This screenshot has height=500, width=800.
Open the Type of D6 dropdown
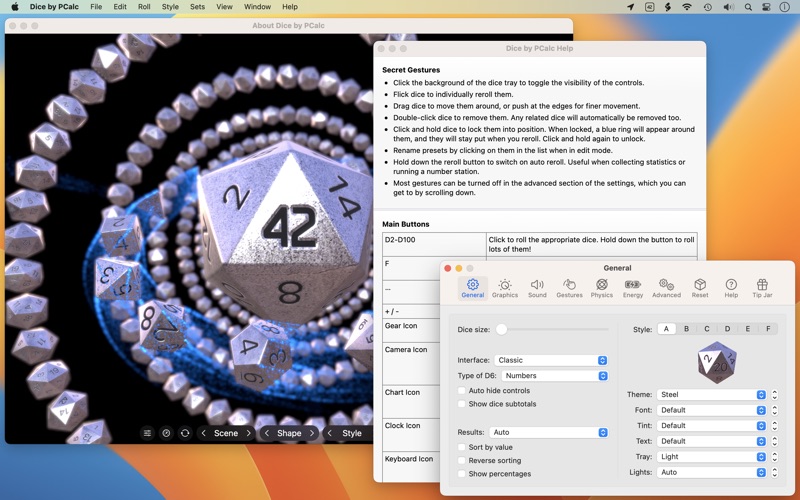pos(555,376)
